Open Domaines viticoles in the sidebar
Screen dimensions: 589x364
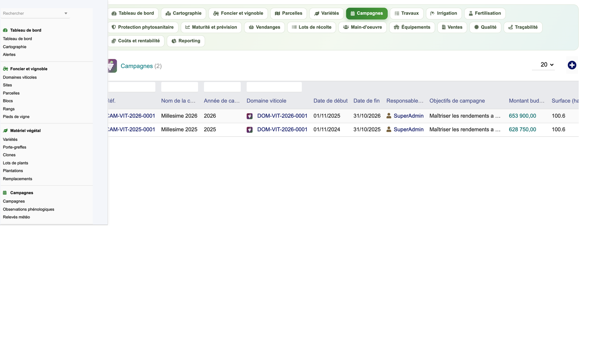coord(20,77)
